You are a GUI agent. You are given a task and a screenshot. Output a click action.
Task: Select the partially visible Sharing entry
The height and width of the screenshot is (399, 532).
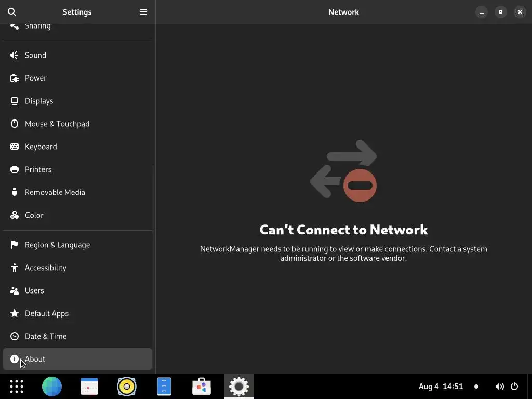pos(77,29)
